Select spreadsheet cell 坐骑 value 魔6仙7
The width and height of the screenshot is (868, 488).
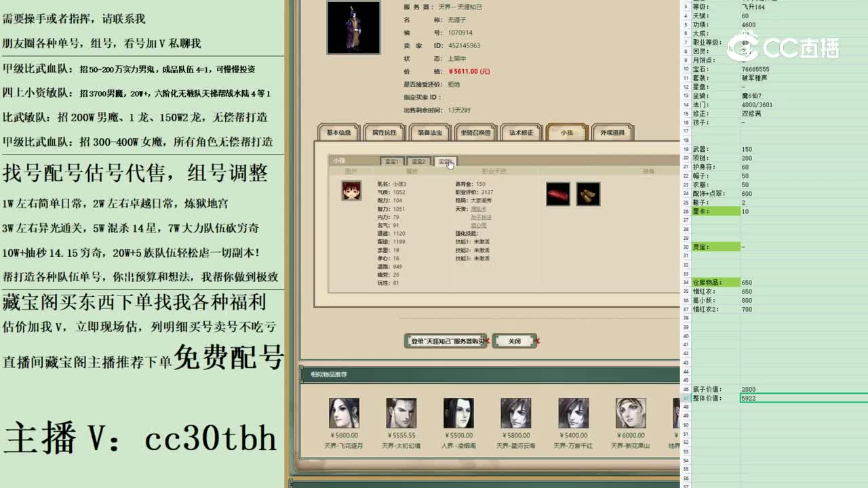click(804, 96)
